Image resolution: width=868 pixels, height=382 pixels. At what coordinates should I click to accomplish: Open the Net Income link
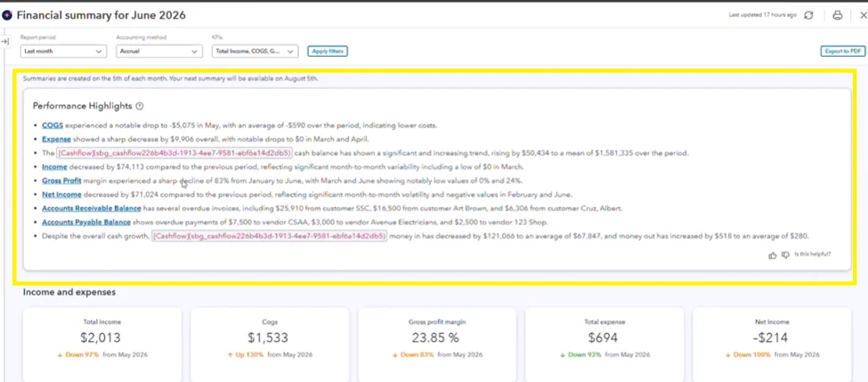[x=61, y=194]
